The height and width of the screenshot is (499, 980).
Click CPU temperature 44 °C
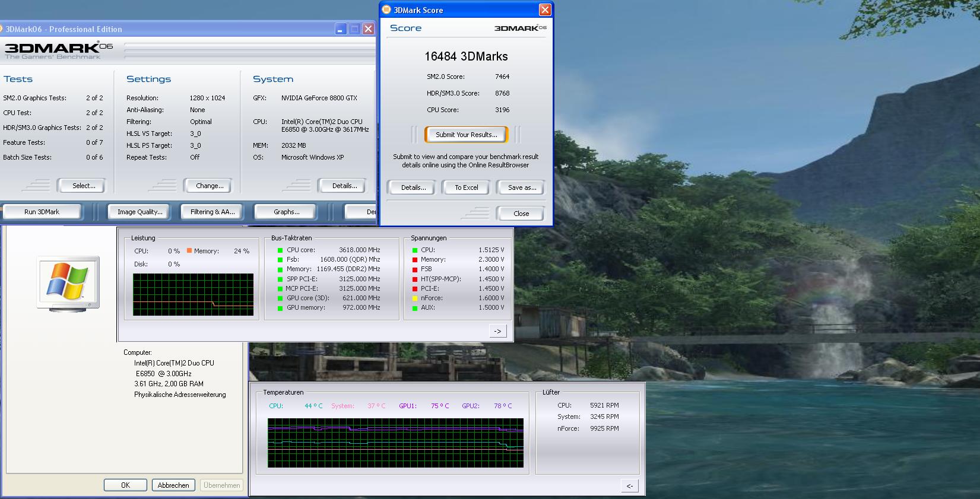click(x=313, y=406)
